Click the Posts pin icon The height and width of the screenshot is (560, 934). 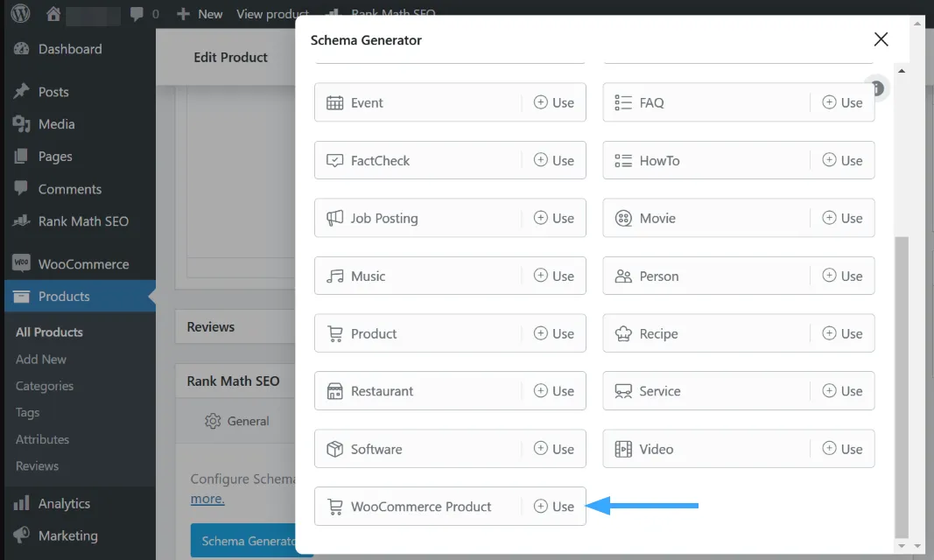21,92
